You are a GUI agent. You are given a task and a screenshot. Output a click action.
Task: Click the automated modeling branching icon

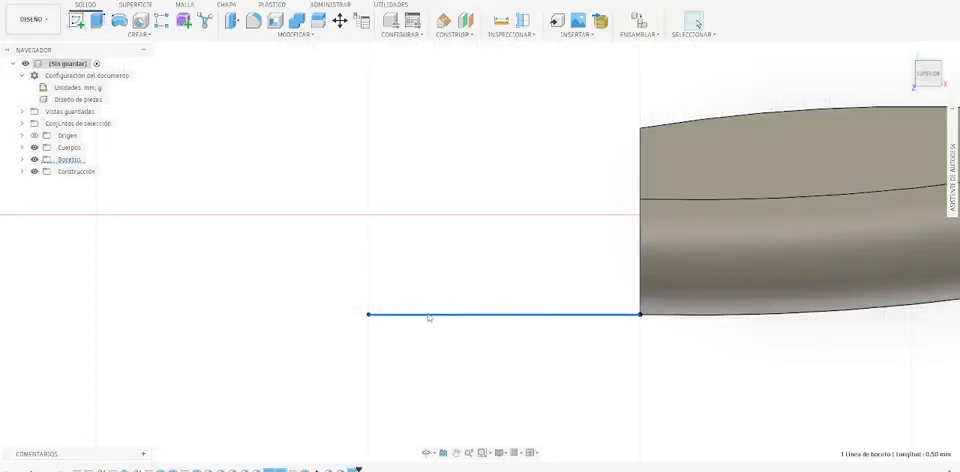[x=204, y=21]
